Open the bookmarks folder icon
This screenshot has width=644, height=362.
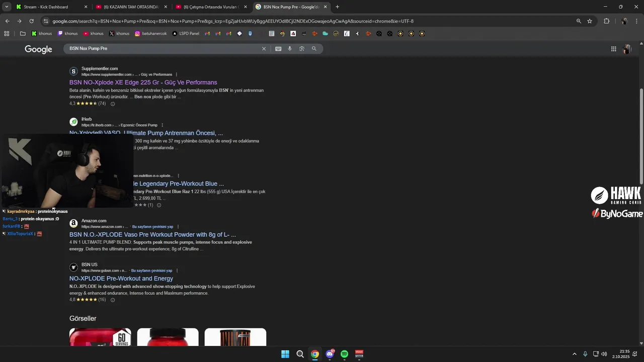(x=23, y=34)
